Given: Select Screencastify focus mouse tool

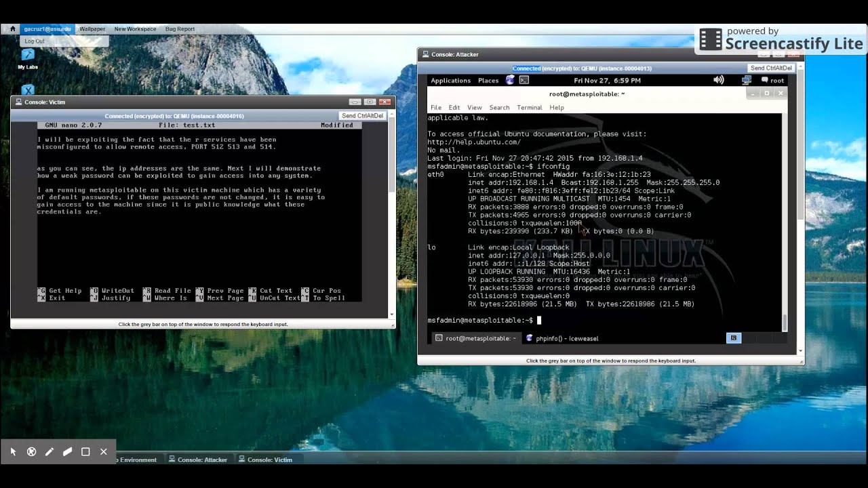Looking at the screenshot, I should pyautogui.click(x=31, y=451).
